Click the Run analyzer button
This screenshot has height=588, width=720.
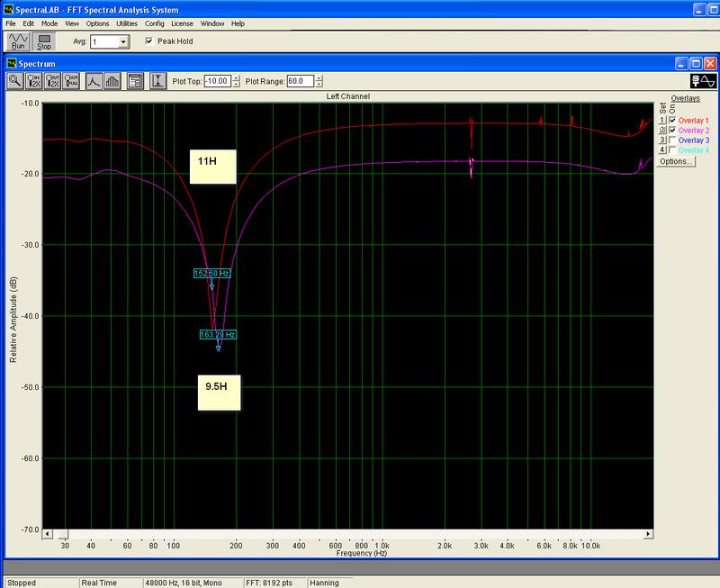tap(19, 41)
